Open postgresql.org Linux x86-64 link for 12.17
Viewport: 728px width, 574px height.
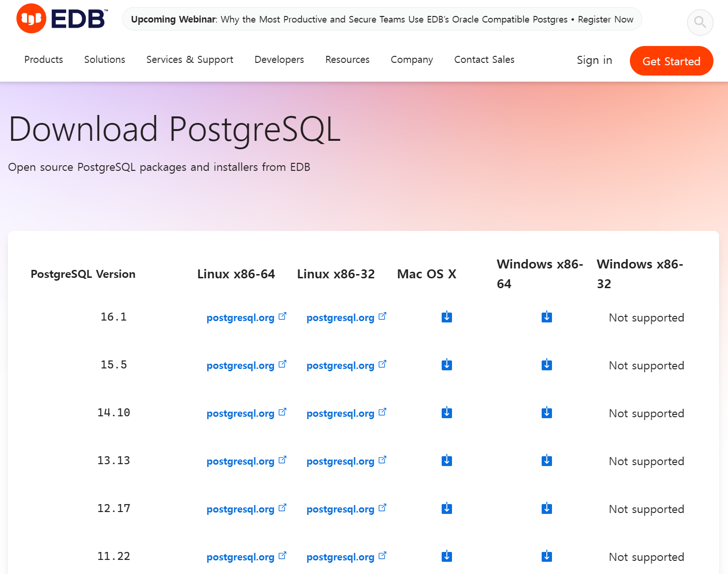pyautogui.click(x=246, y=509)
